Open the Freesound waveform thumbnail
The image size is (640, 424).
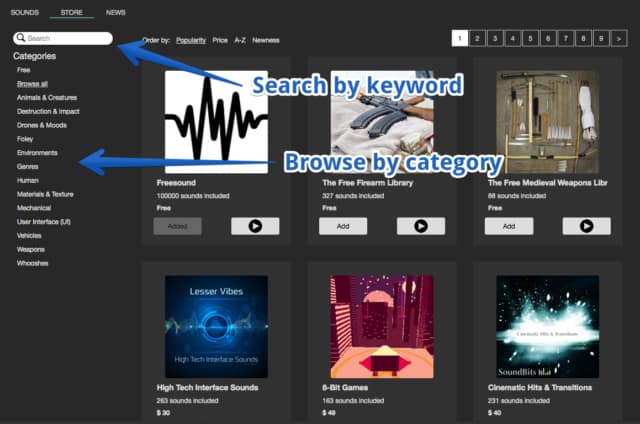coord(216,121)
